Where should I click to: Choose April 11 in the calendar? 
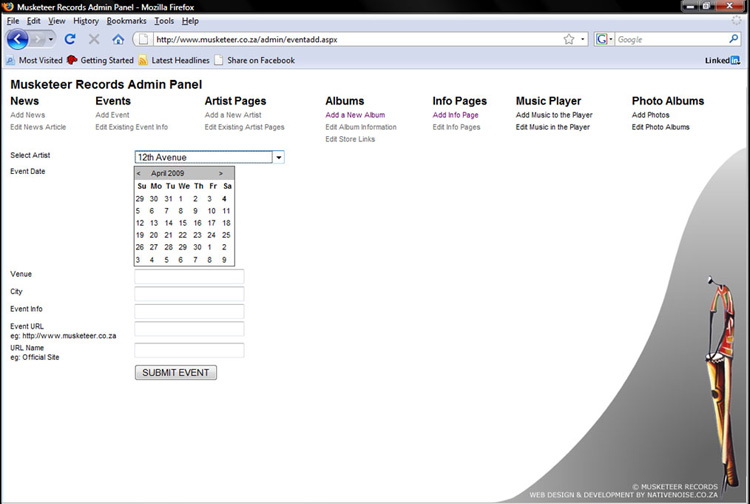click(x=226, y=211)
